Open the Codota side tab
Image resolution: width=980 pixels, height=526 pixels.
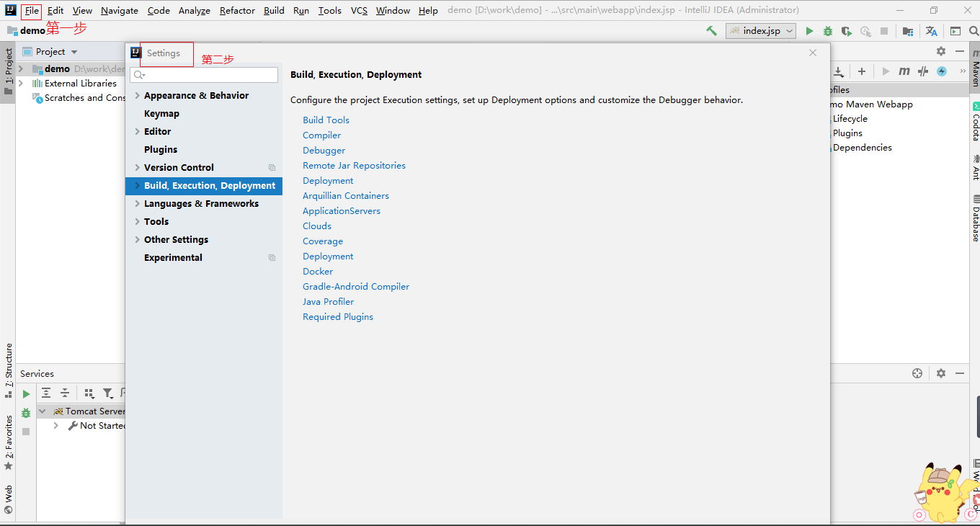(x=975, y=121)
